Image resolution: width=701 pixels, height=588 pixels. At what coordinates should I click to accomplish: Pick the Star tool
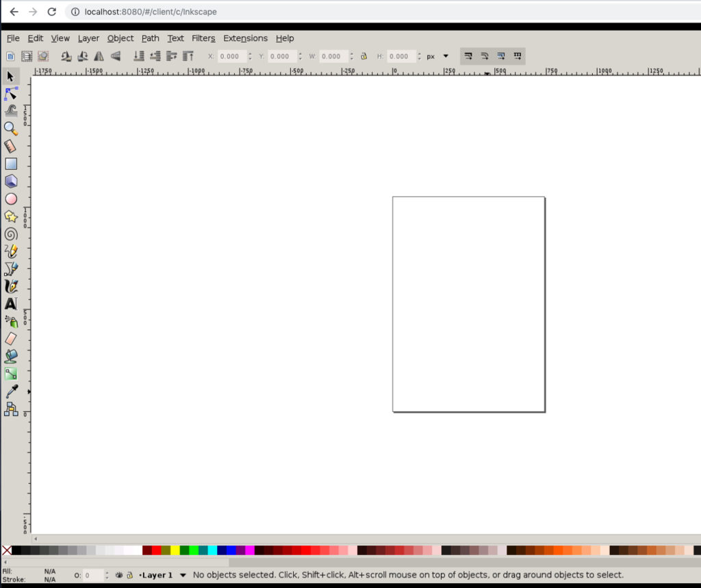pyautogui.click(x=10, y=216)
